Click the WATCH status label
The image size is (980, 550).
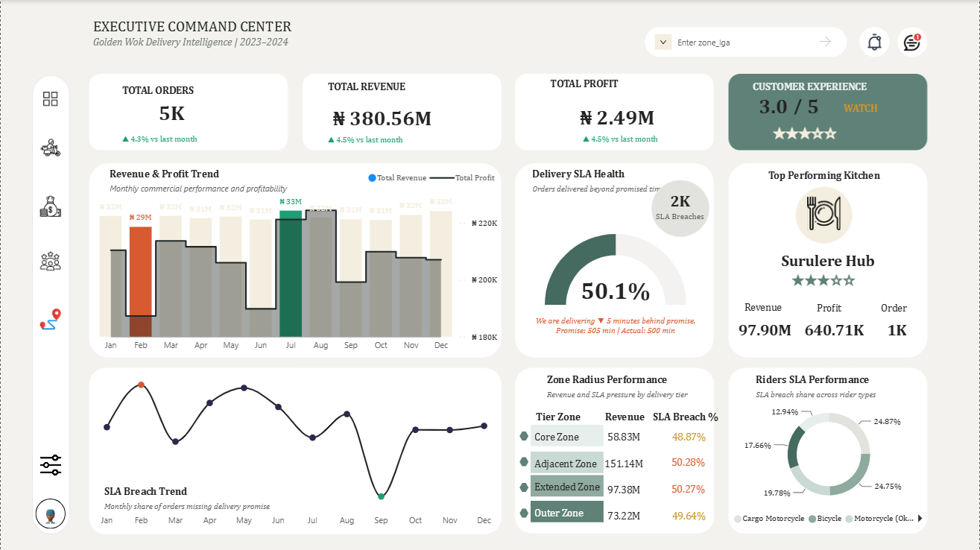click(x=861, y=108)
